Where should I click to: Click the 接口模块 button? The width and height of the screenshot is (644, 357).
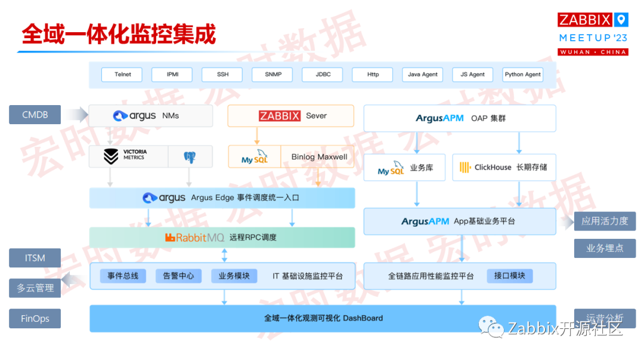click(509, 276)
